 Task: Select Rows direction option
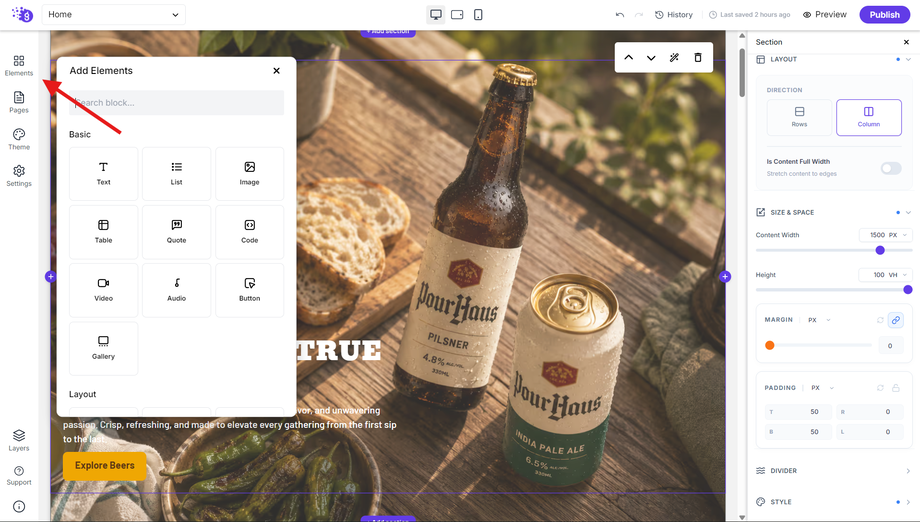[x=799, y=117]
